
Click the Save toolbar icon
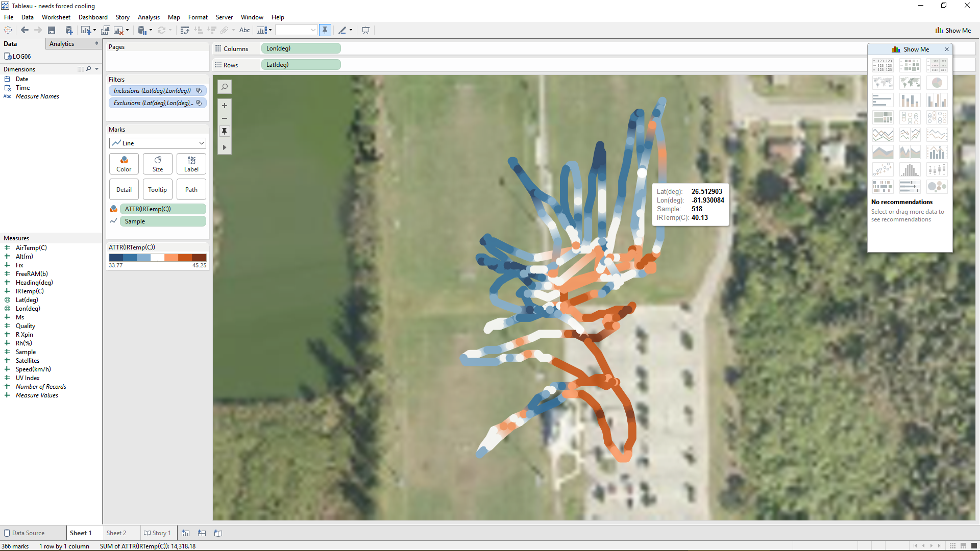click(x=52, y=31)
